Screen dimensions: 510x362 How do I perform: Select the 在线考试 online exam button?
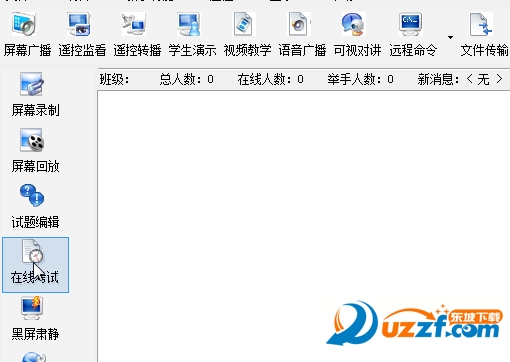click(35, 265)
